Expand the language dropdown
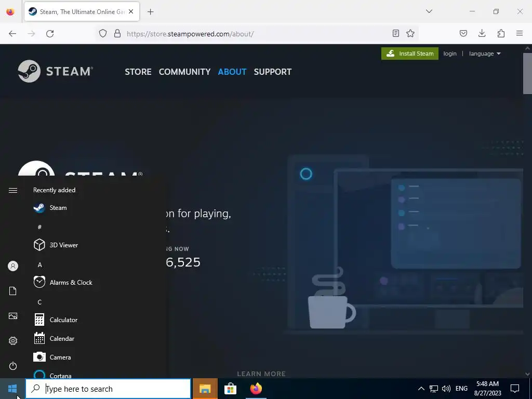The height and width of the screenshot is (399, 532). pyautogui.click(x=485, y=54)
